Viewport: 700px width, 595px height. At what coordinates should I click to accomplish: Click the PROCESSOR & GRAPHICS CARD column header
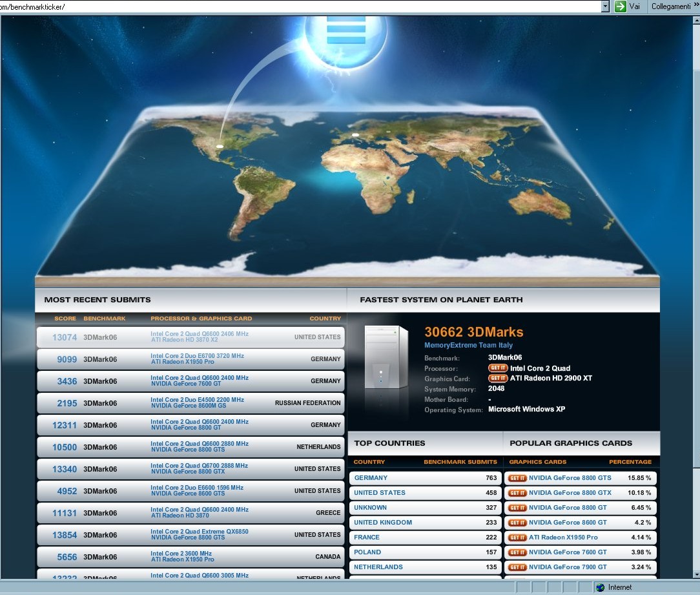[x=201, y=318]
